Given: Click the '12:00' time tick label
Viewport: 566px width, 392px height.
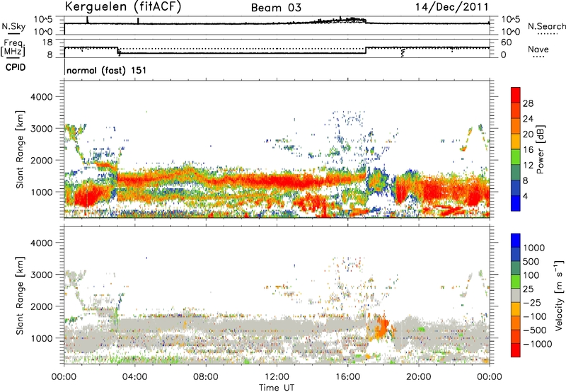Looking at the screenshot, I should coord(277,377).
